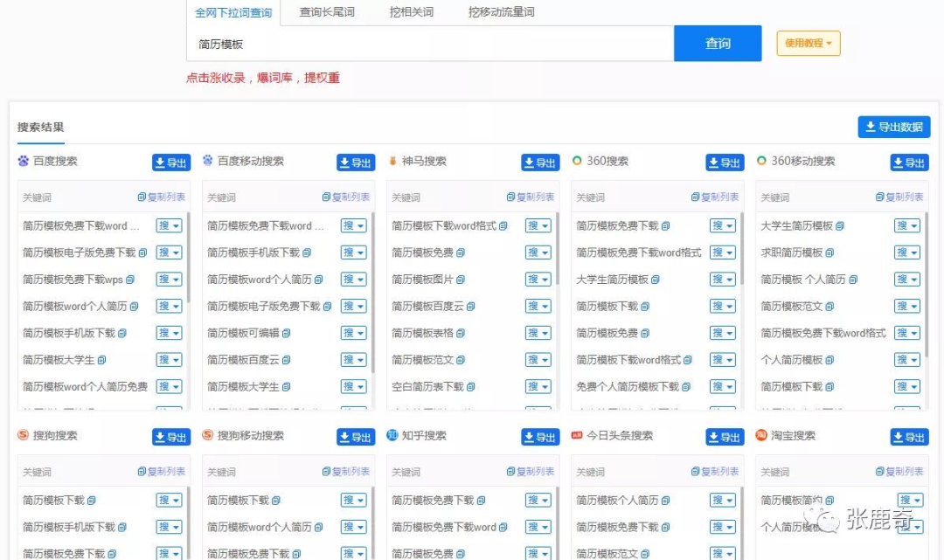Open 使用教程 dropdown button
This screenshot has height=560, width=944.
808,43
